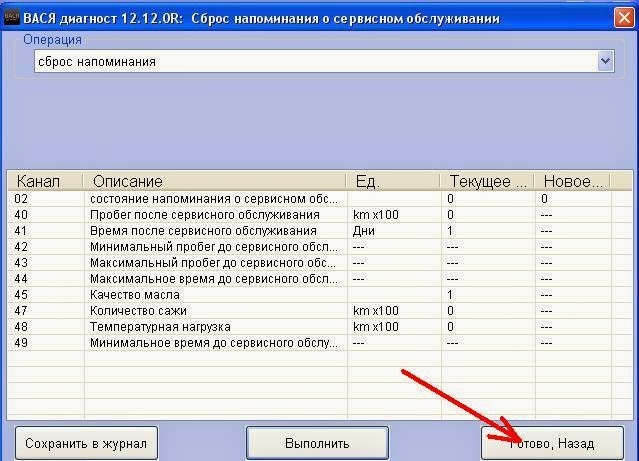Click the Дни unit cell
Screen dimensions: 639x461
coord(364,231)
